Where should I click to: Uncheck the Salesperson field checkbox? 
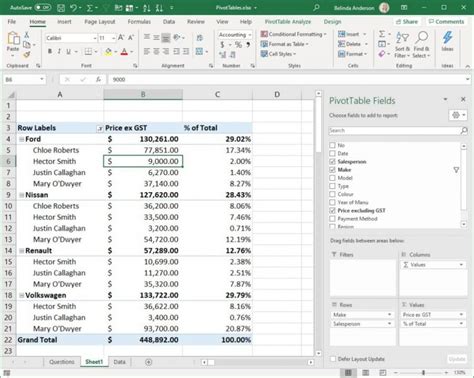(x=332, y=161)
